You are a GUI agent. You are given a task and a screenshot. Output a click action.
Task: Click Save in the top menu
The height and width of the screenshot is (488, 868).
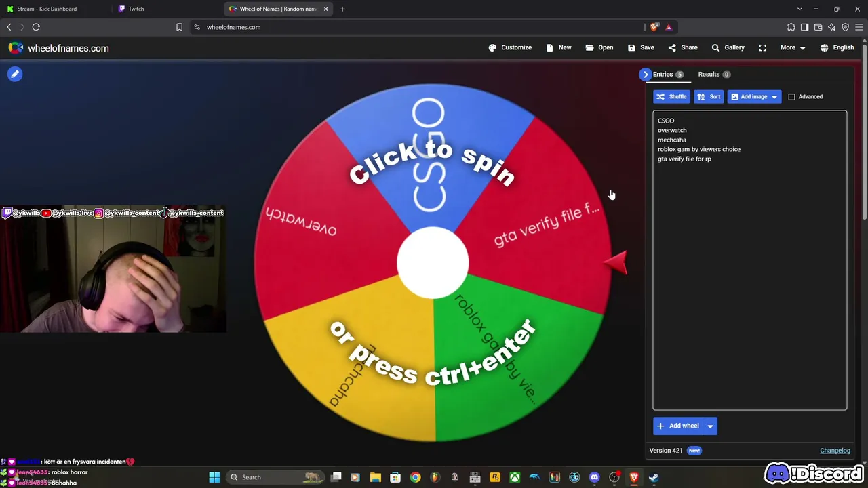click(x=641, y=48)
